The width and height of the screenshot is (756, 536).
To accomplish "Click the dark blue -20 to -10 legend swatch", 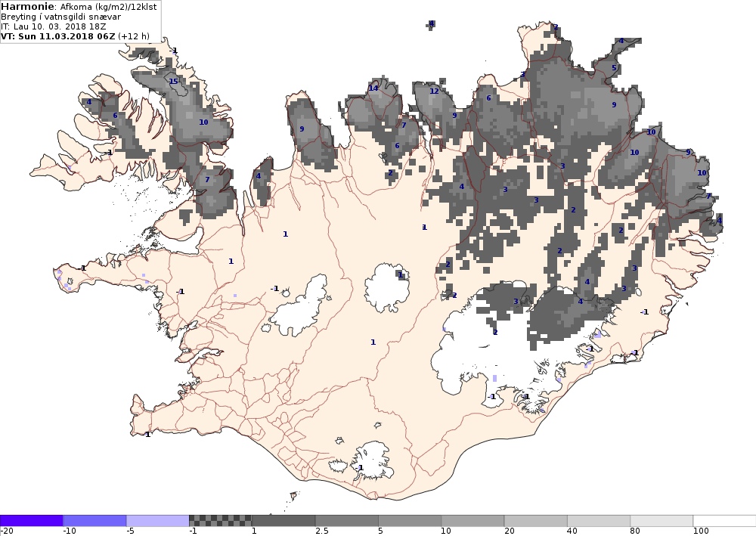I will (x=31, y=521).
